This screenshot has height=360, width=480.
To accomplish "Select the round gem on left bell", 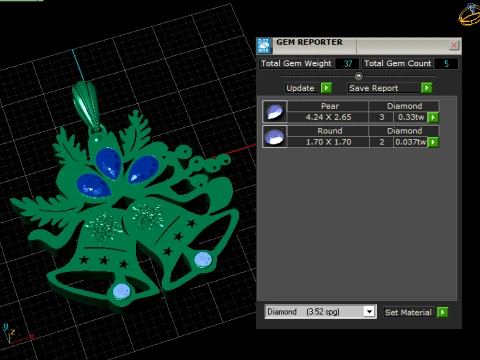I will tap(122, 291).
